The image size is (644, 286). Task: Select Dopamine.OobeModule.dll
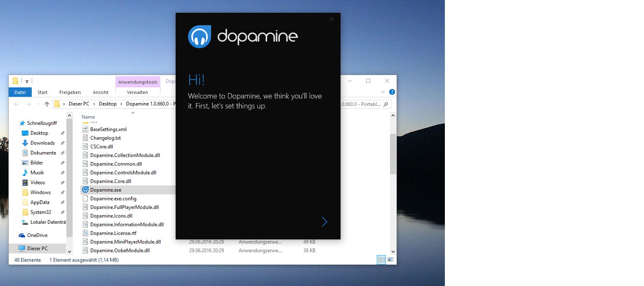120,251
